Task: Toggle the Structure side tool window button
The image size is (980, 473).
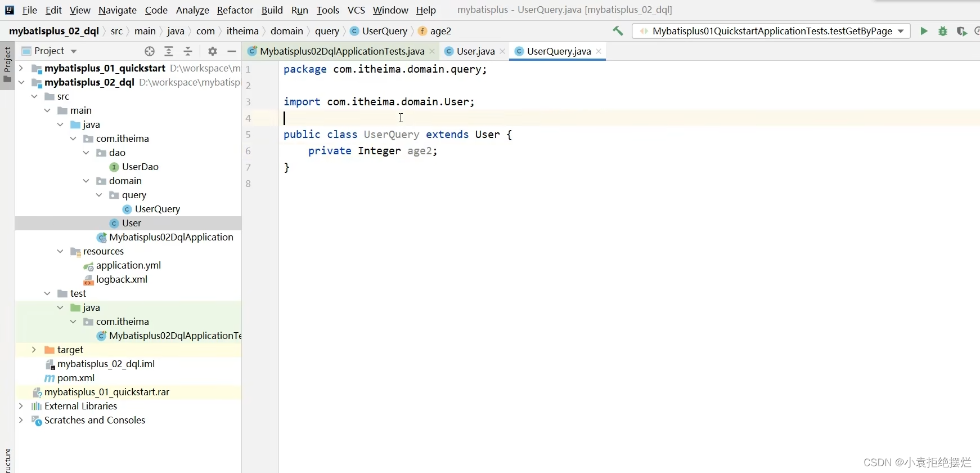Action: coord(7,459)
